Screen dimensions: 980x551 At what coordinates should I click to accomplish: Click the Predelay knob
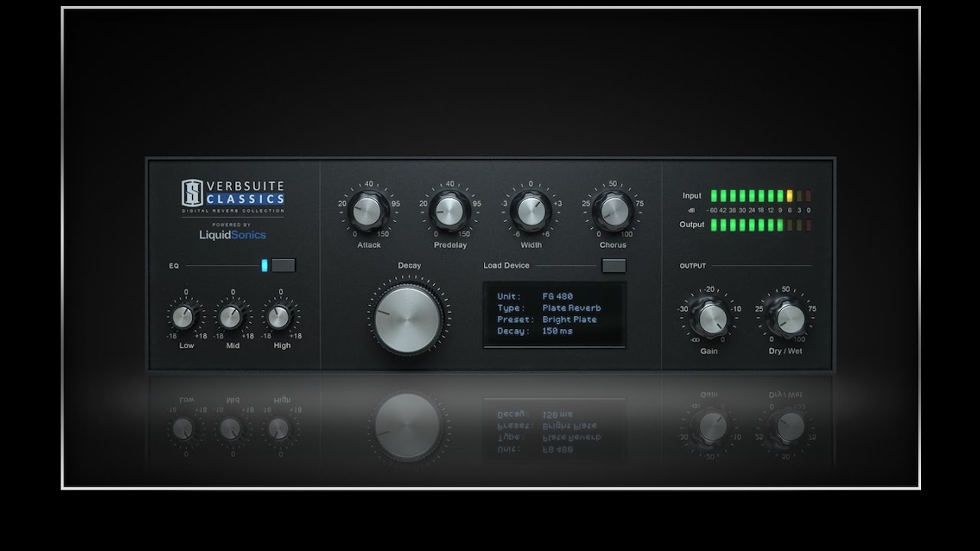click(450, 211)
